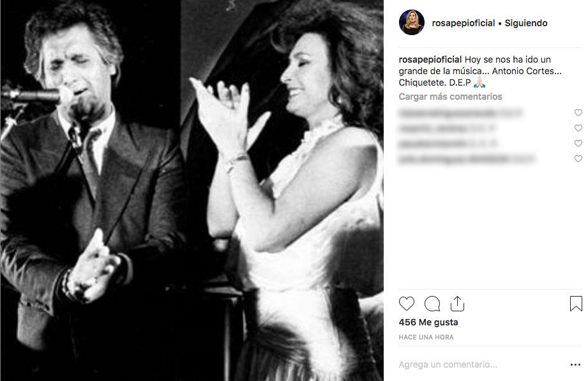Viewport: 588px width, 381px height.
Task: Open the comment bubble icon
Action: coord(432,304)
